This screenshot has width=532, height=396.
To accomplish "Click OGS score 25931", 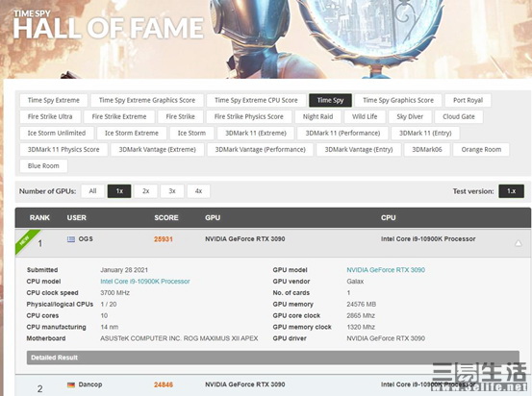I will 164,239.
